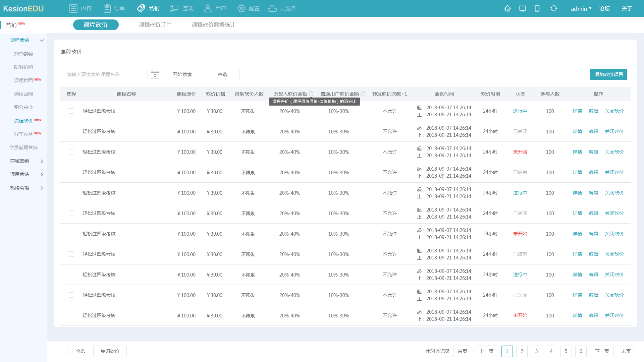Toggle the 全选 select-all checkbox
Screen dimensions: 644x362
click(70, 351)
